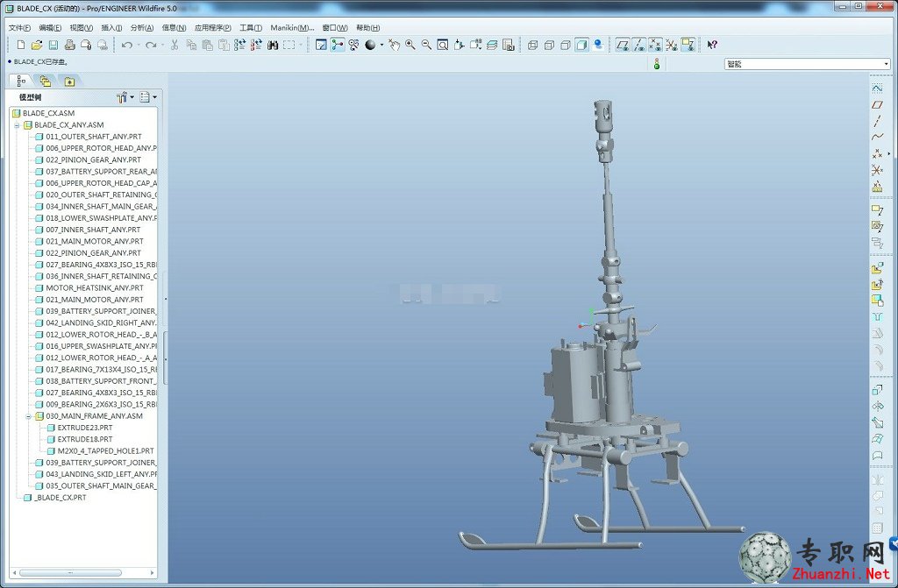Viewport: 898px width, 588px height.
Task: Click the scroll-right arrow of model tree
Action: (152, 572)
